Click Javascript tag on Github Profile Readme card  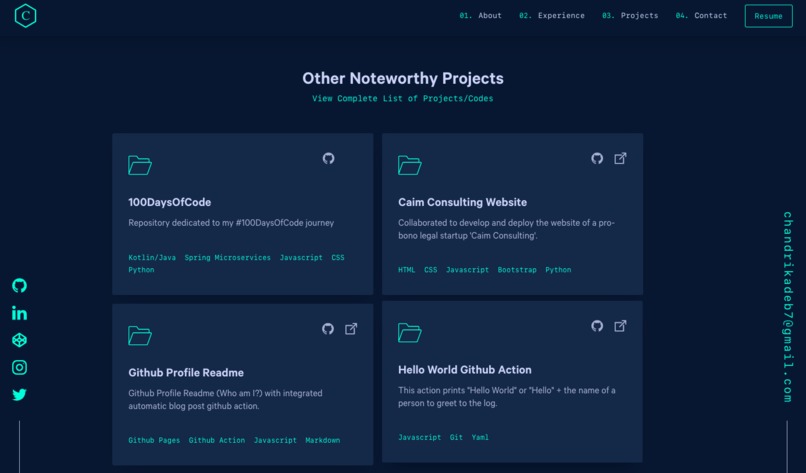275,441
